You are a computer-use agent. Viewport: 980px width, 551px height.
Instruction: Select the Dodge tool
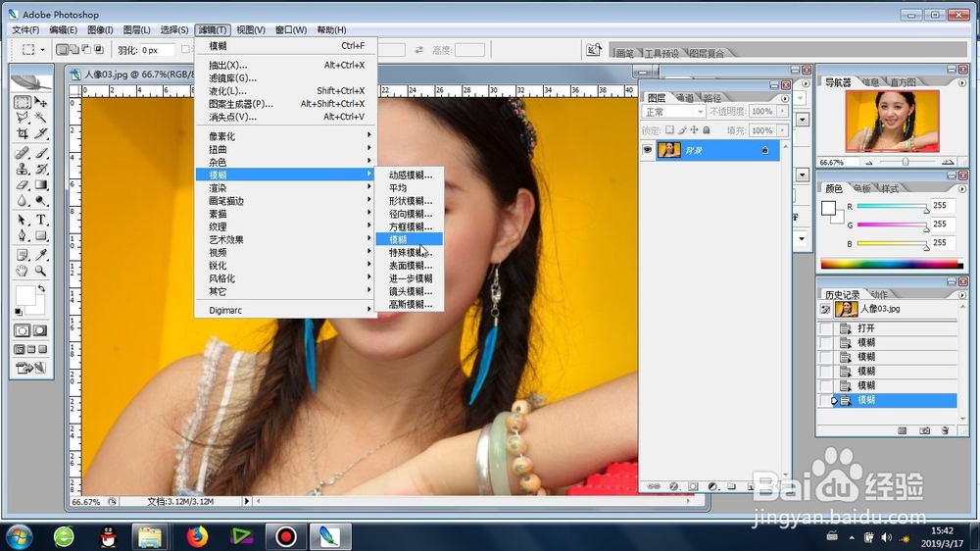pos(41,201)
